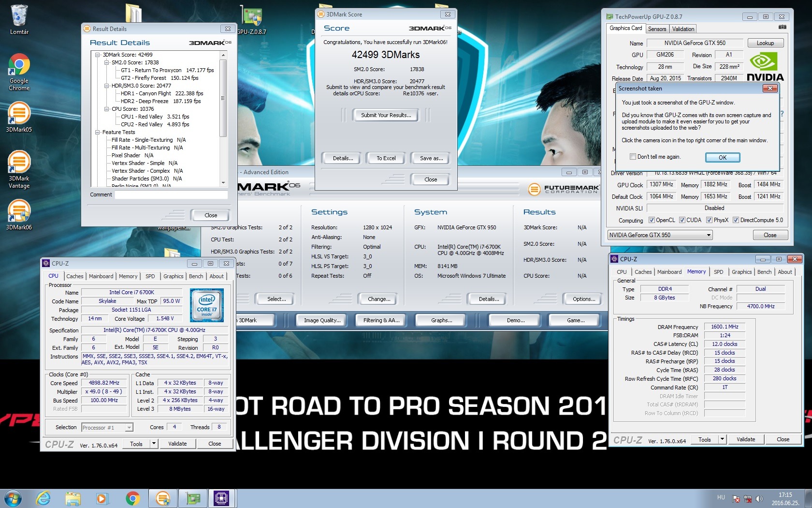Switch to 3DMark06 in the taskbar

point(163,498)
